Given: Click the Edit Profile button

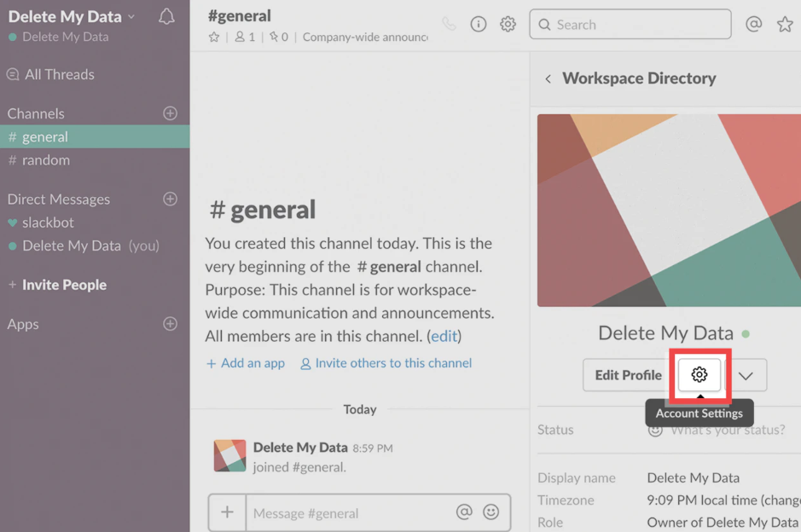Looking at the screenshot, I should 629,375.
